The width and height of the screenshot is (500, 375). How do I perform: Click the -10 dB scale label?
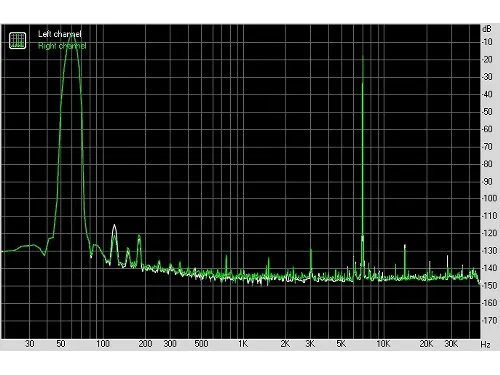click(x=487, y=42)
